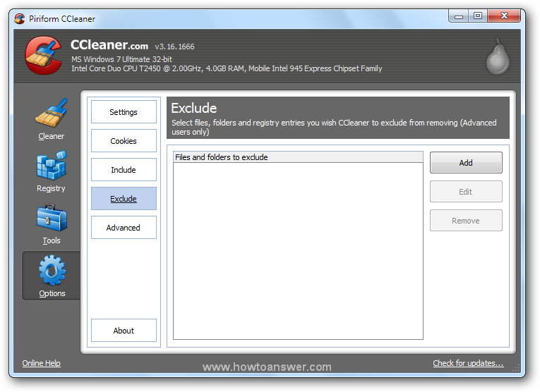Image resolution: width=540 pixels, height=392 pixels.
Task: Click the Edit button
Action: click(x=466, y=192)
